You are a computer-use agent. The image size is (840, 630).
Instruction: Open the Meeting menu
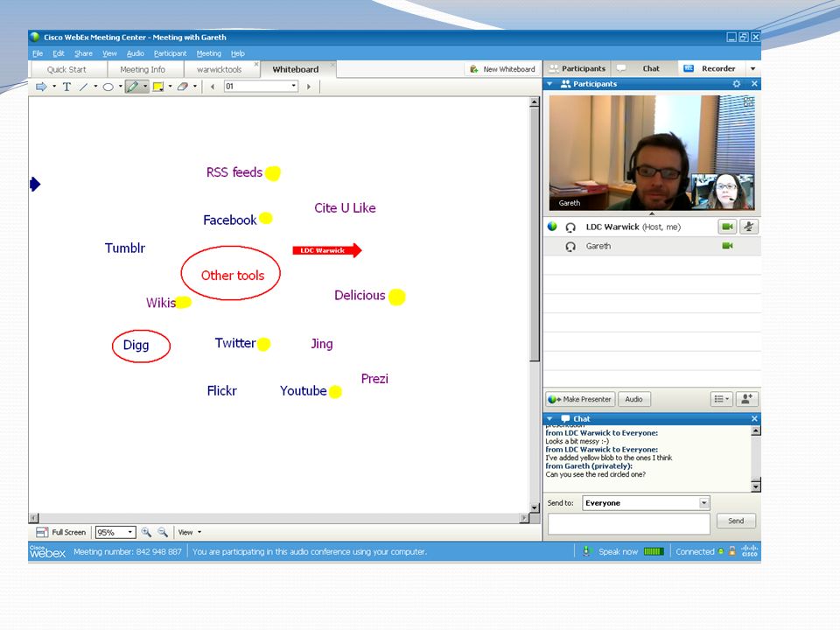(209, 53)
